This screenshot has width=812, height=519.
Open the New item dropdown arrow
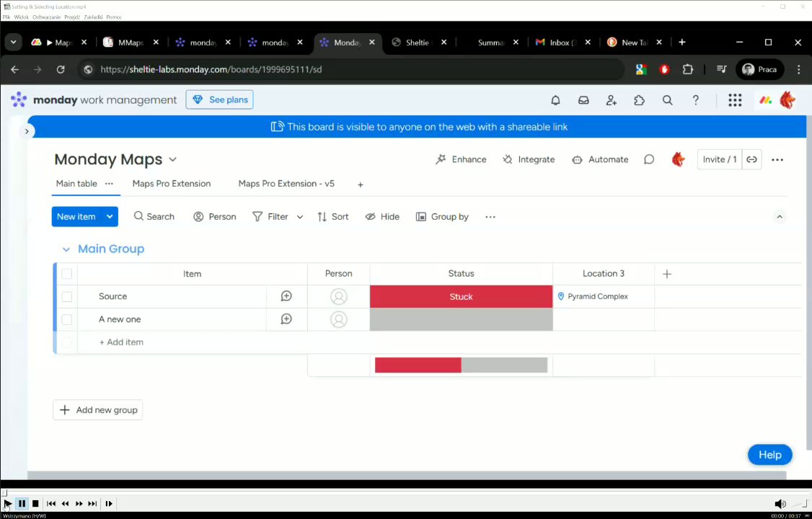110,217
